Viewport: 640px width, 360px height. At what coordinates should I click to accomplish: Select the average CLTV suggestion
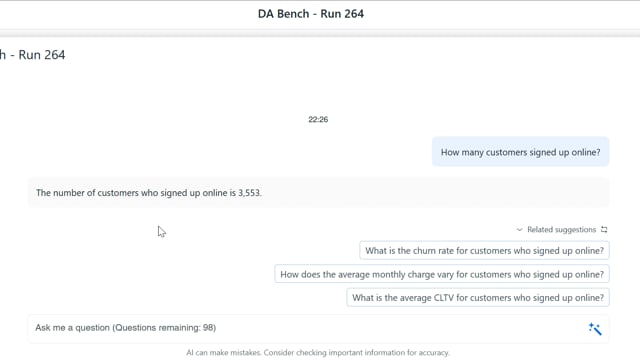pyautogui.click(x=478, y=298)
